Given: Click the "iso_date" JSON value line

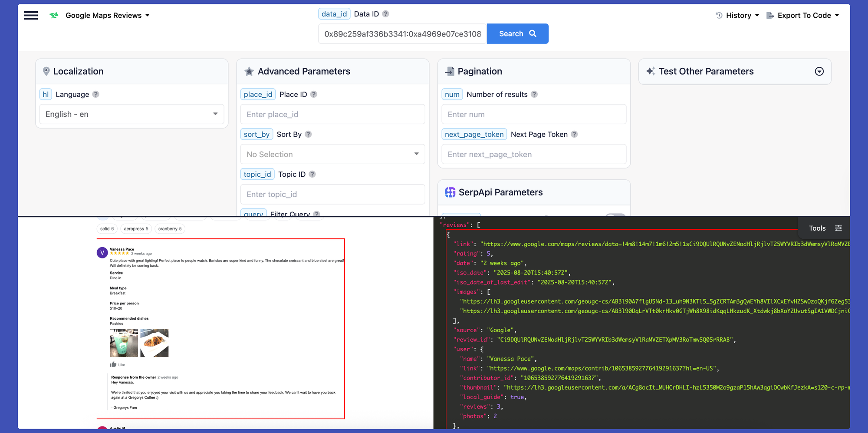Looking at the screenshot, I should [x=512, y=273].
